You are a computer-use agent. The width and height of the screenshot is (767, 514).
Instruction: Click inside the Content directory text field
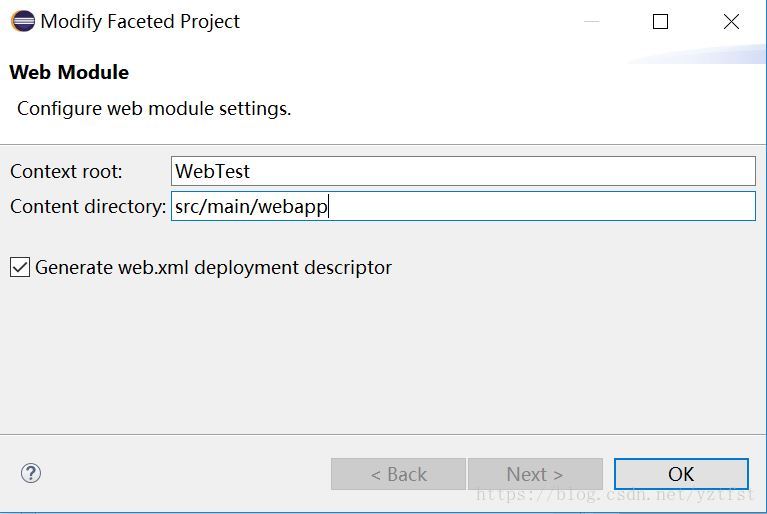coord(463,206)
